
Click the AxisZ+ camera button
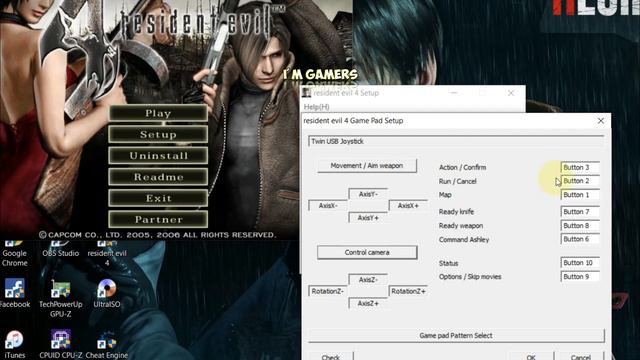(368, 304)
